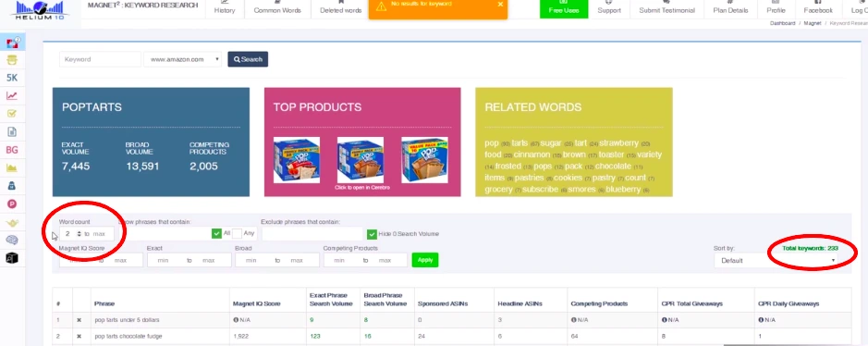The image size is (868, 346).
Task: Uncheck 'Hide 0 Search Volume' checkbox
Action: coord(372,234)
